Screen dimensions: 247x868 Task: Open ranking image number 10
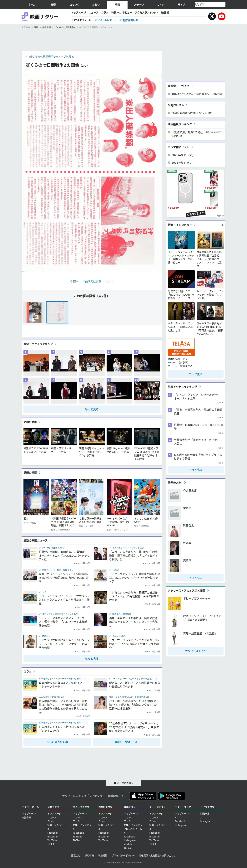[x=147, y=390]
